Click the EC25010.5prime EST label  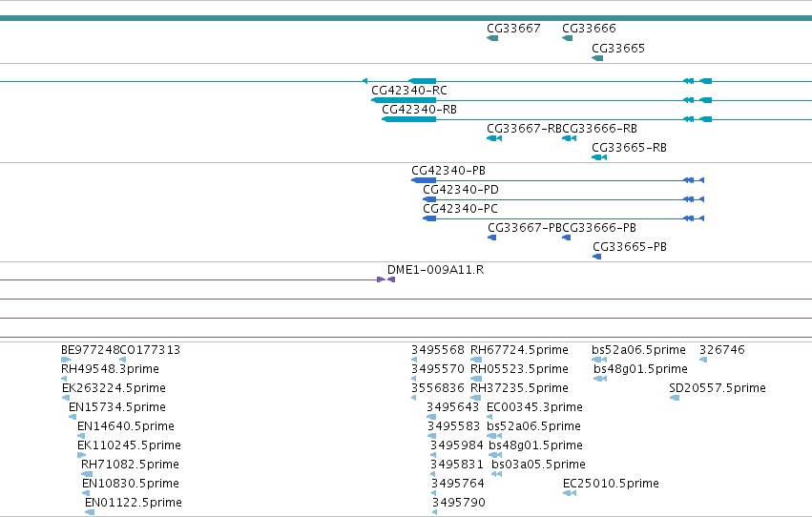click(x=611, y=485)
